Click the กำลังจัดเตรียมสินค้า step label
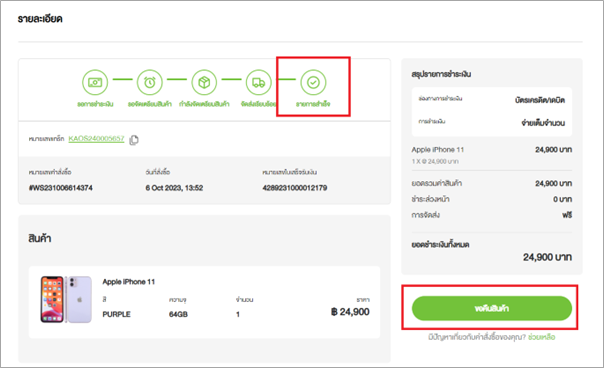604x368 pixels. click(x=204, y=104)
